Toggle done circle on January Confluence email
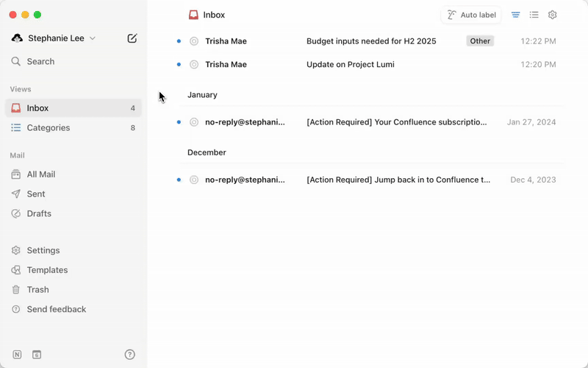Image resolution: width=588 pixels, height=368 pixels. (x=194, y=122)
